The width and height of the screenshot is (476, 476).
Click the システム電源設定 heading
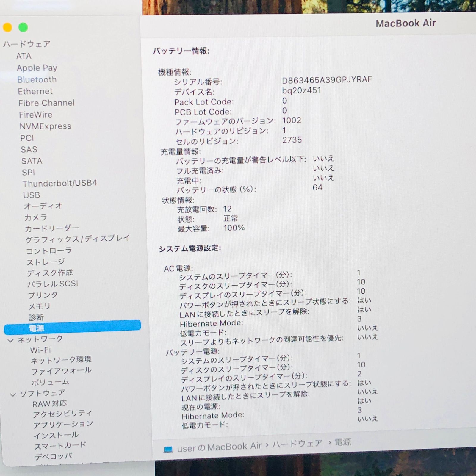tap(190, 248)
